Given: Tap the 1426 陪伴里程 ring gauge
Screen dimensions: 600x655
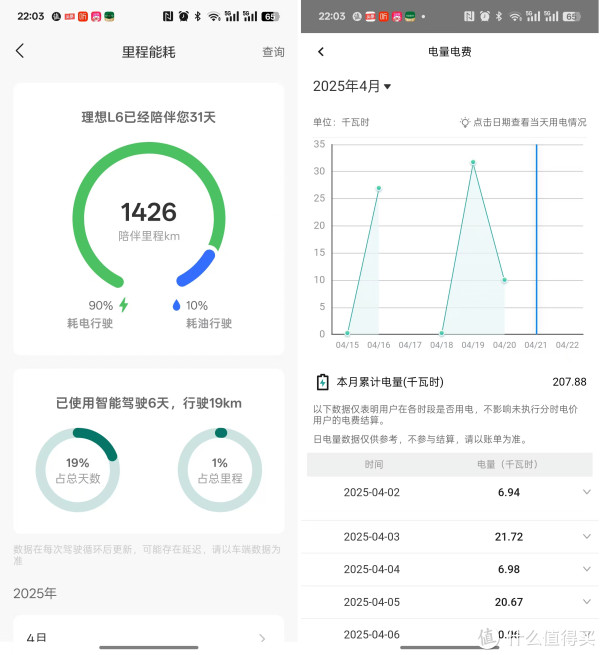Looking at the screenshot, I should point(149,216).
